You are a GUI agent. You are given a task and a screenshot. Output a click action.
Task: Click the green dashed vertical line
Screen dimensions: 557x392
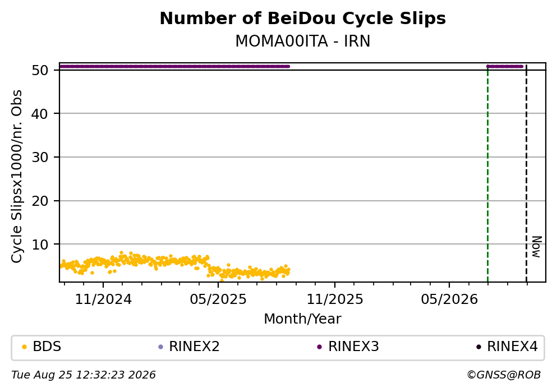(488, 174)
